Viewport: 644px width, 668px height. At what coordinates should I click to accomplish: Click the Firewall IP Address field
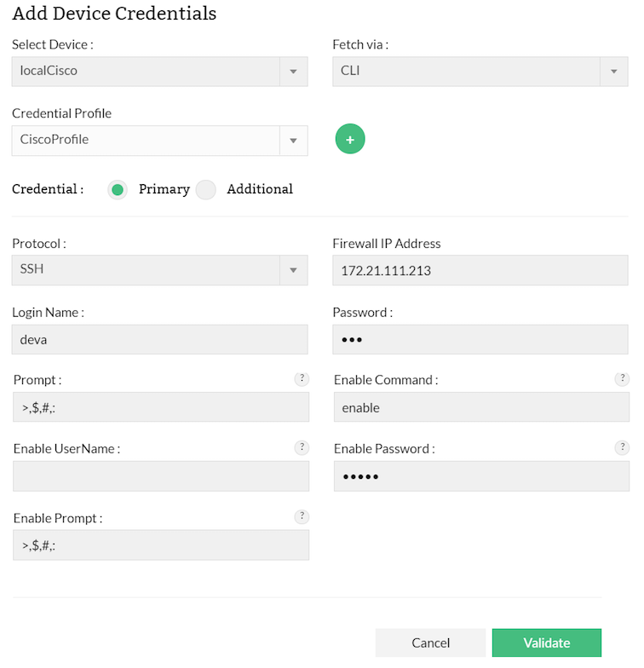tap(480, 270)
